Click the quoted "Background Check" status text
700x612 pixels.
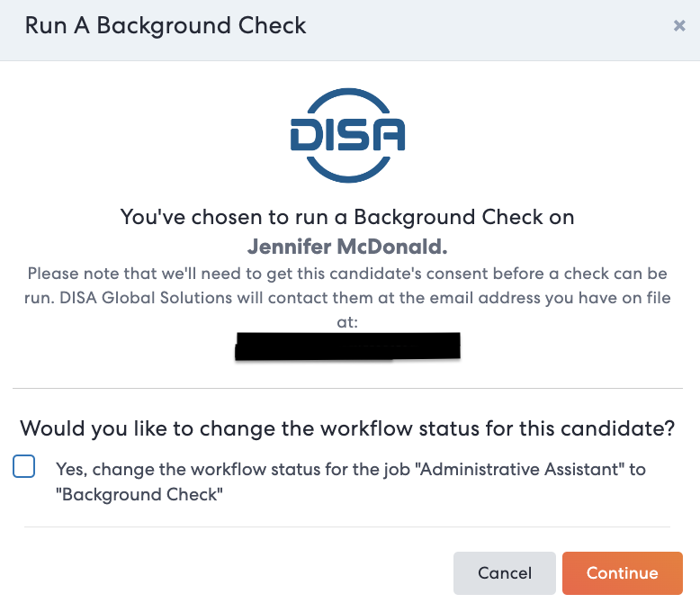[139, 495]
